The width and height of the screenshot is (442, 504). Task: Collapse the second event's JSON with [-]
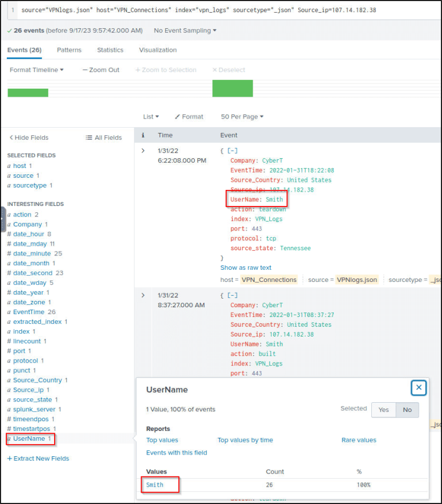tap(233, 295)
